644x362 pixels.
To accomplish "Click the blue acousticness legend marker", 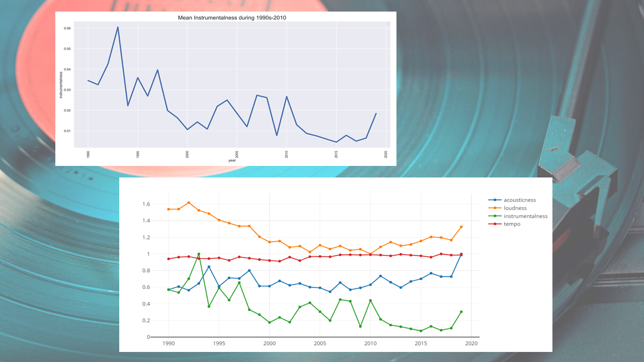I will (x=497, y=200).
